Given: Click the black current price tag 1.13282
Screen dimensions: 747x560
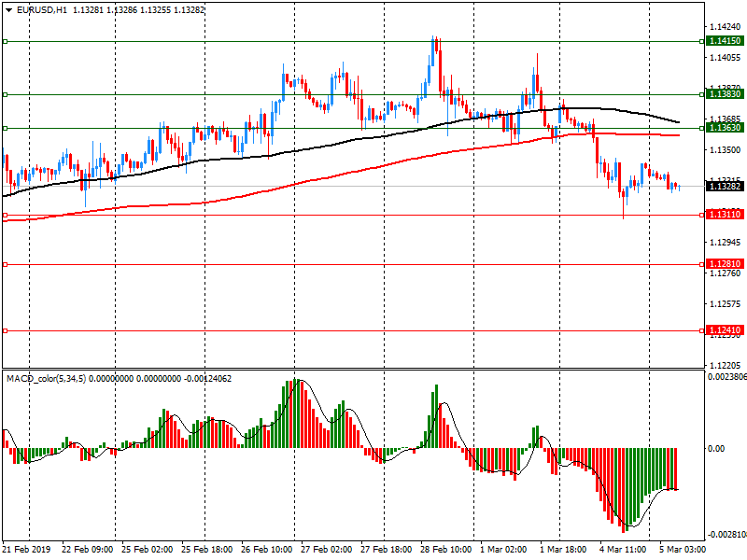Looking at the screenshot, I should [725, 187].
